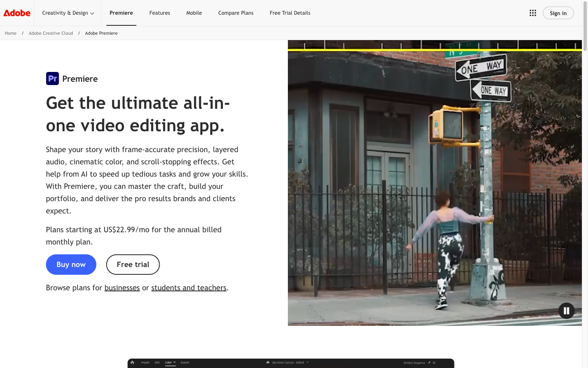Open the Features tab

click(x=160, y=13)
